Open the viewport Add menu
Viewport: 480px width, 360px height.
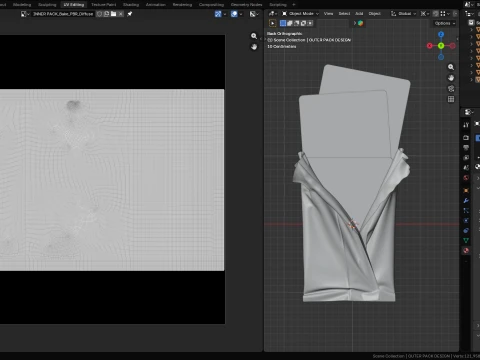pos(359,14)
